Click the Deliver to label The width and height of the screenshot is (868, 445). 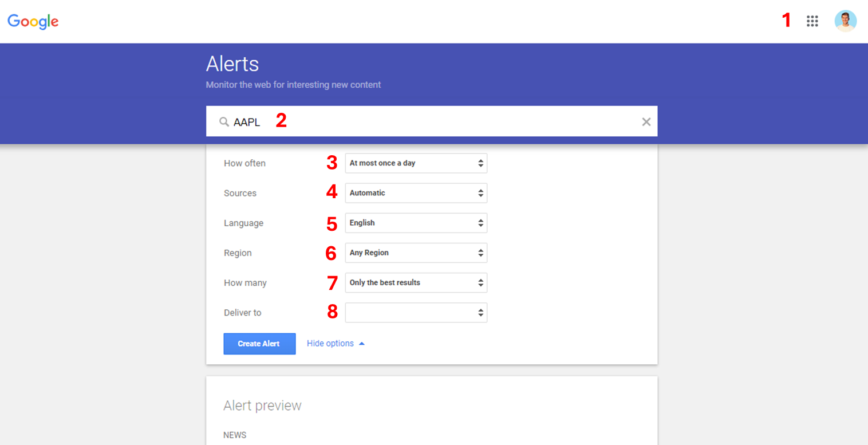click(x=242, y=313)
